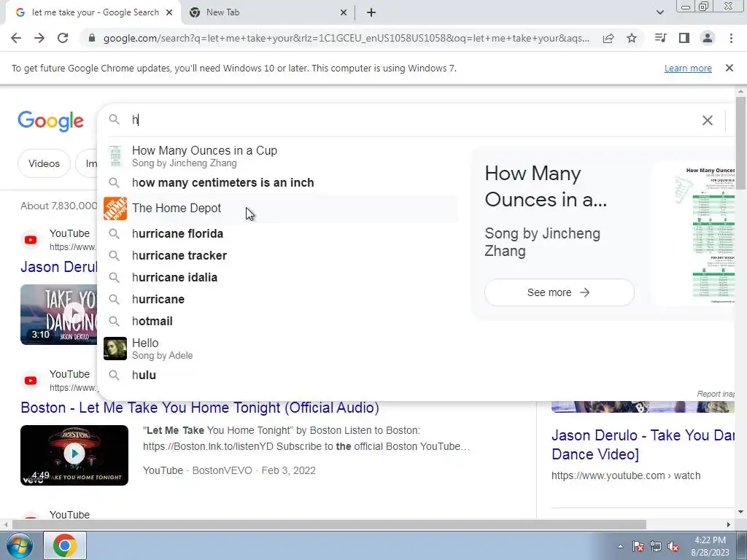Click the Adele Hello album thumbnail
Viewport: 747px width, 560px height.
115,349
